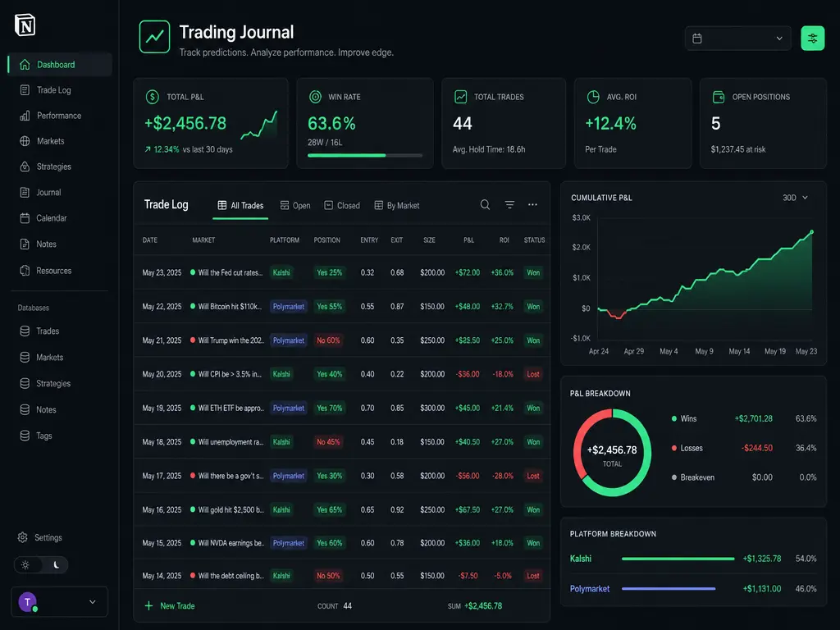This screenshot has height=630, width=840.
Task: Open trade log filter icon
Action: click(x=509, y=204)
